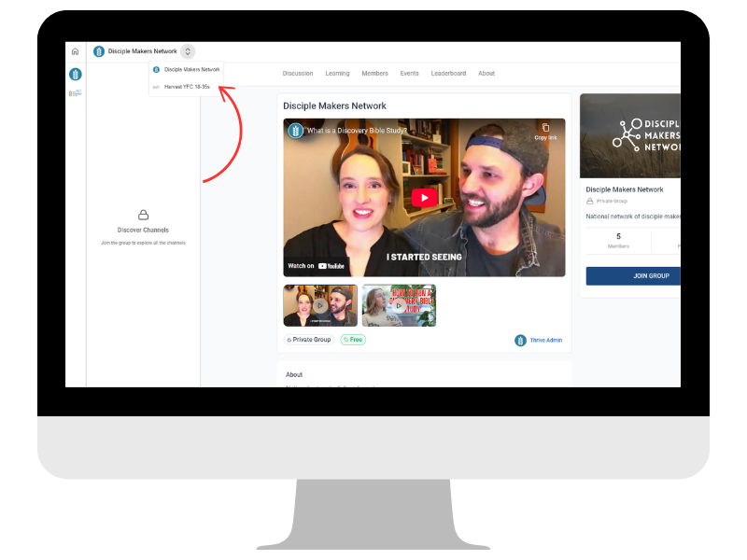Viewport: 747px width, 560px height.
Task: Click 'Join the group to explore all the channels'
Action: (143, 243)
